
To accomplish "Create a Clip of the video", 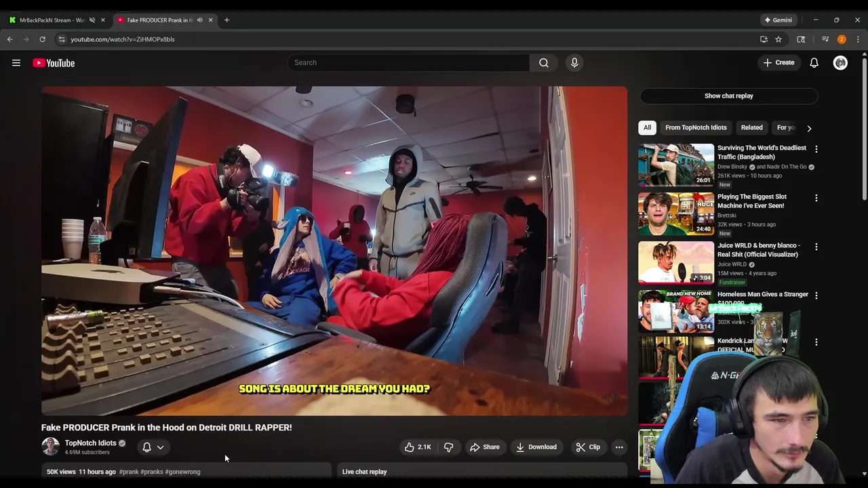I will click(x=588, y=447).
